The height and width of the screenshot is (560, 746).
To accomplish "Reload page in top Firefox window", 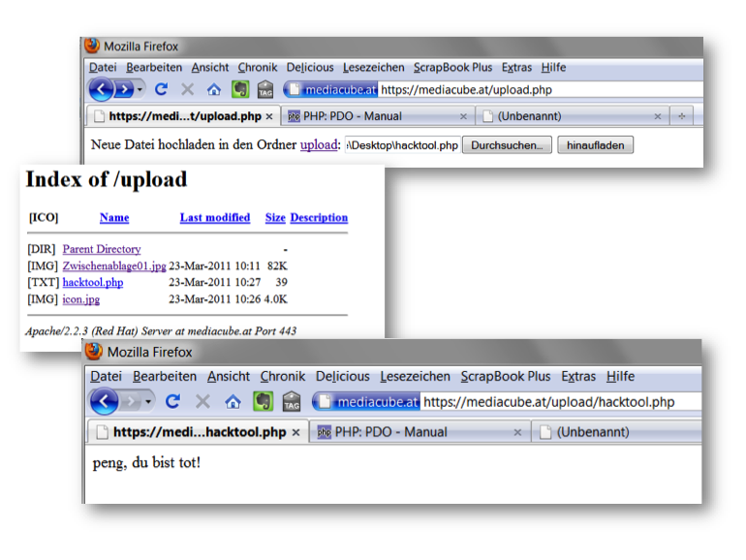I will [x=161, y=89].
